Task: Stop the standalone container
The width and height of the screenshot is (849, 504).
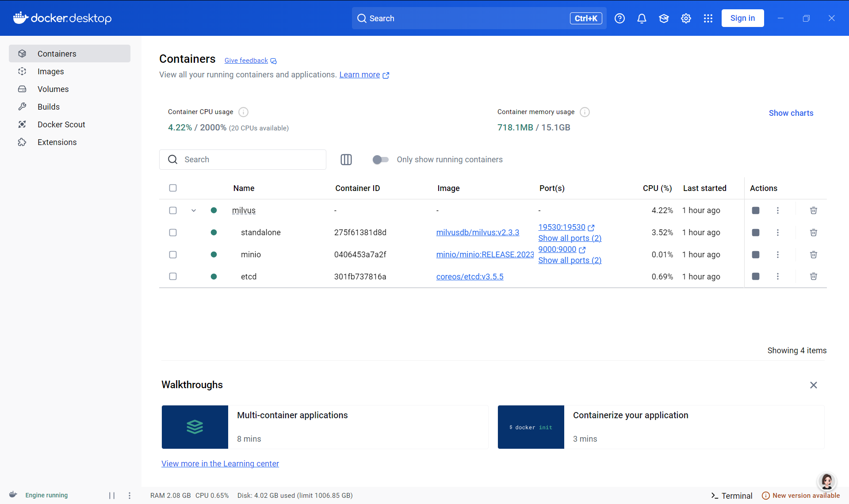Action: [x=756, y=233]
